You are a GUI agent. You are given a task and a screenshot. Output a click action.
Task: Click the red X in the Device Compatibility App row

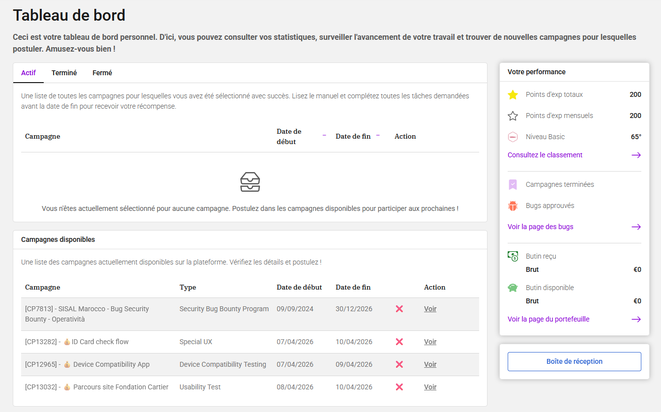[399, 364]
